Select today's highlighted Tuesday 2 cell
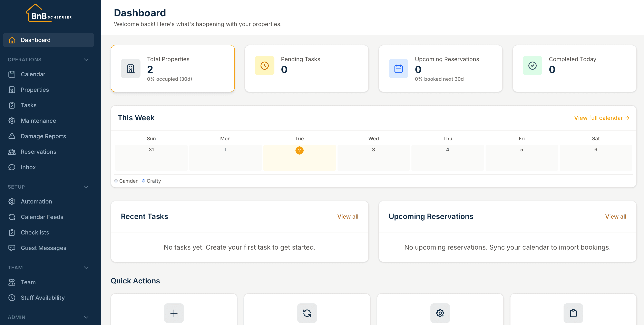The image size is (644, 325). point(300,158)
